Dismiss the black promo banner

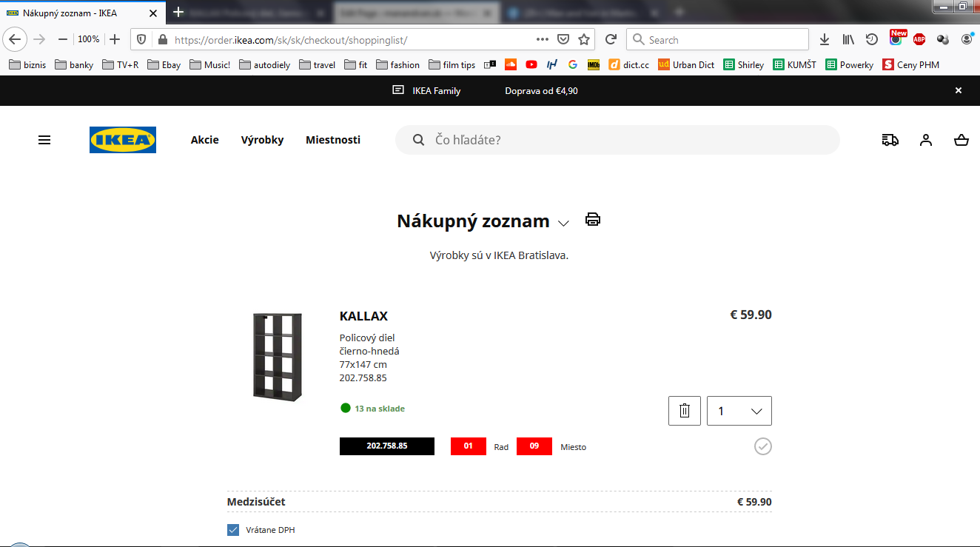coord(959,90)
